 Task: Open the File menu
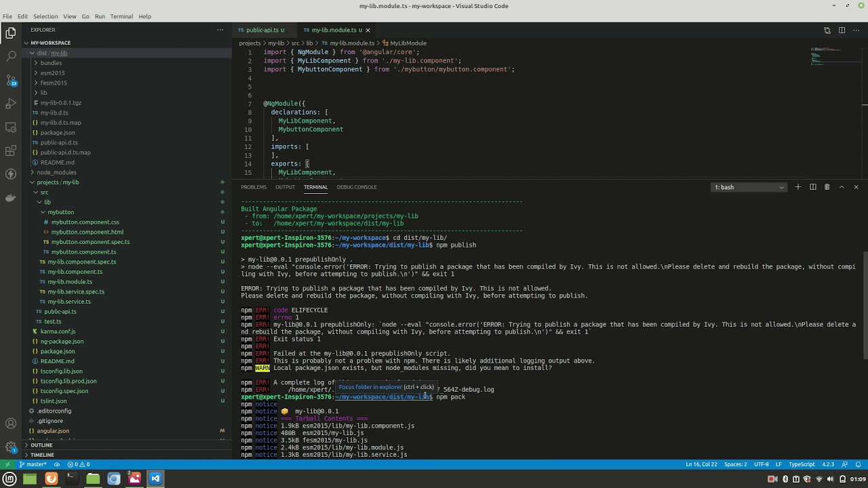pyautogui.click(x=7, y=16)
